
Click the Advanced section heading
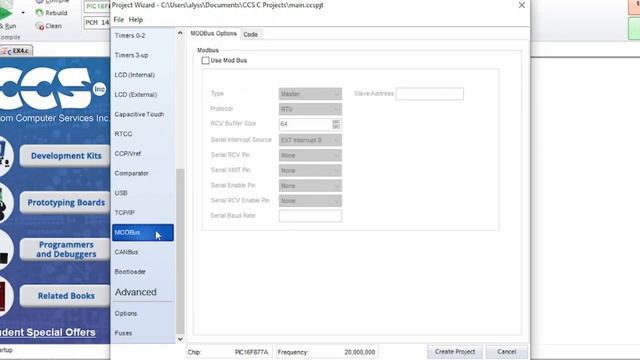136,292
